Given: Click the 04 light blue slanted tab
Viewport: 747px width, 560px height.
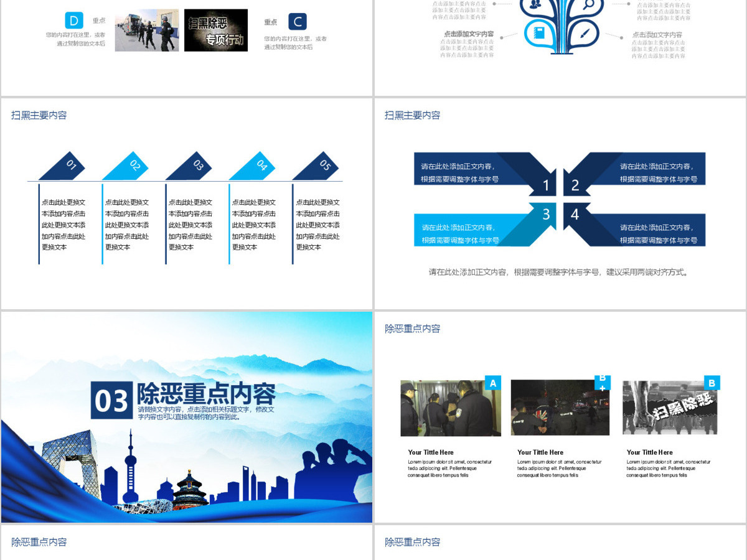Looking at the screenshot, I should coord(252,166).
